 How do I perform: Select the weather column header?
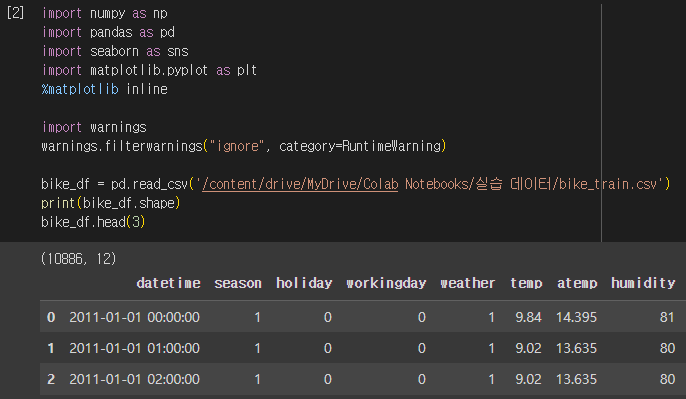tap(468, 283)
